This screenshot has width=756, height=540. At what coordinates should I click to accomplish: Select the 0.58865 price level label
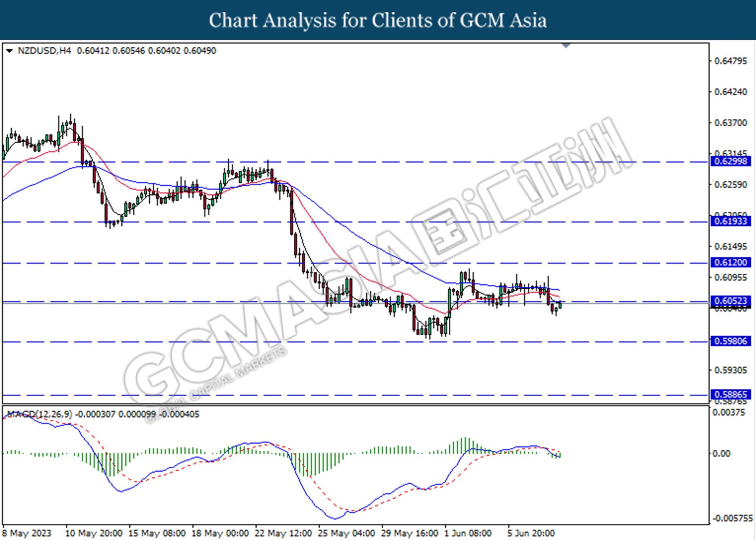pyautogui.click(x=731, y=394)
